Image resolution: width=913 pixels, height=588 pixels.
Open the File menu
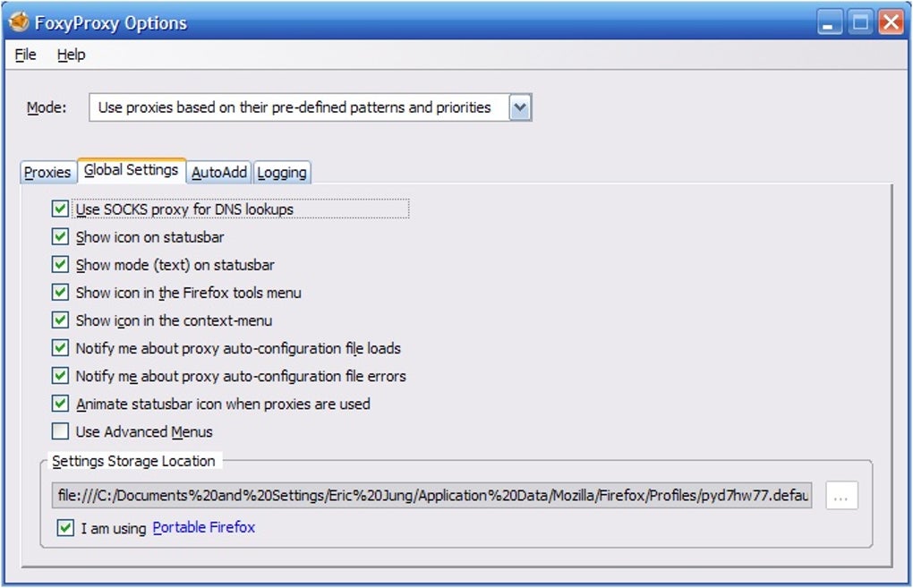(x=26, y=55)
